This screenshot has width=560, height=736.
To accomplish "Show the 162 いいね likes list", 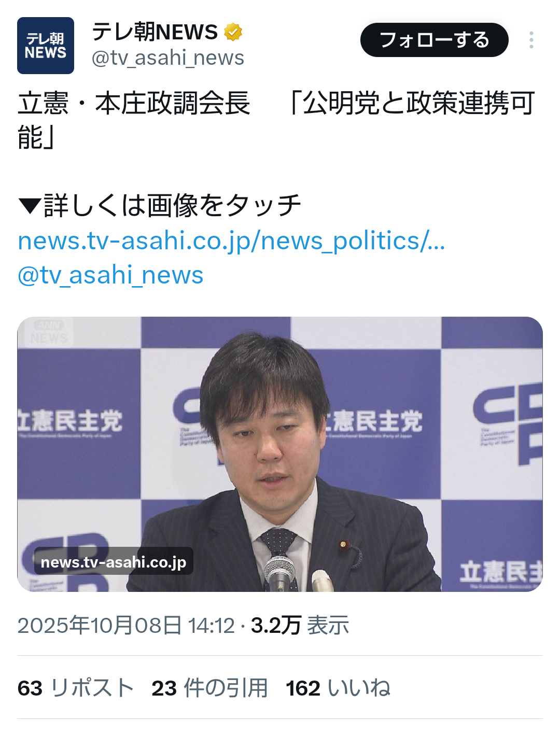I will [338, 688].
